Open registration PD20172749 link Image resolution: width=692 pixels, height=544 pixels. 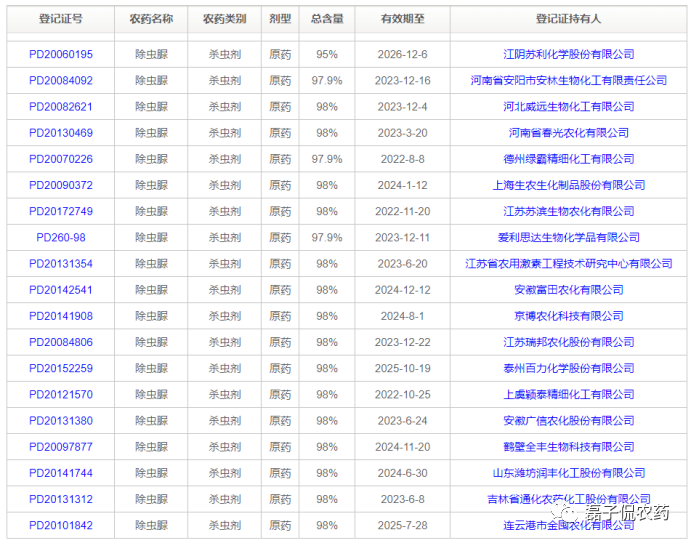61,211
